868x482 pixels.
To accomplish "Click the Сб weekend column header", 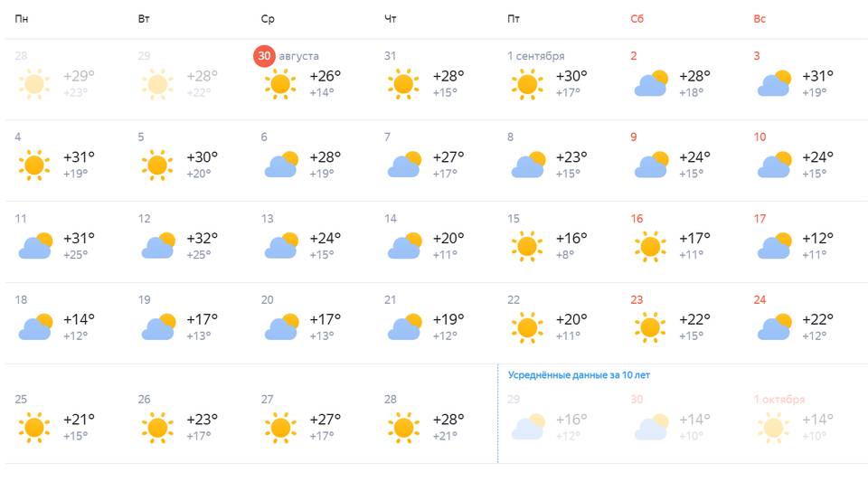I will coord(637,19).
